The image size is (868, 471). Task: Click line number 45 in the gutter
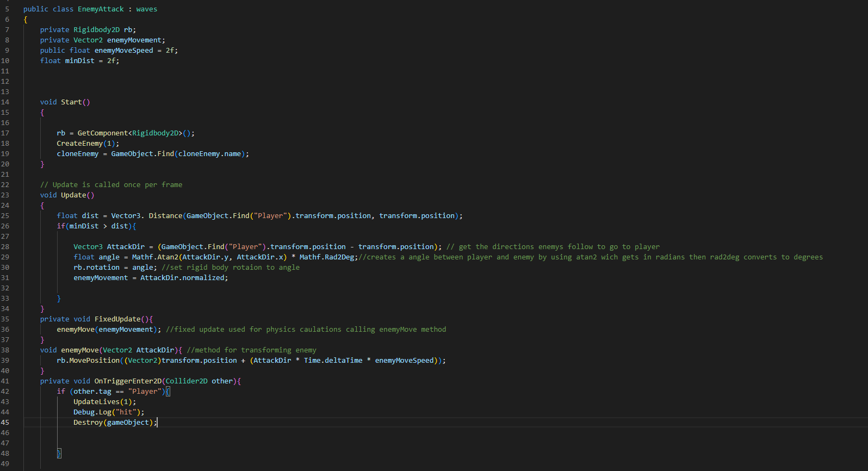(x=5, y=423)
